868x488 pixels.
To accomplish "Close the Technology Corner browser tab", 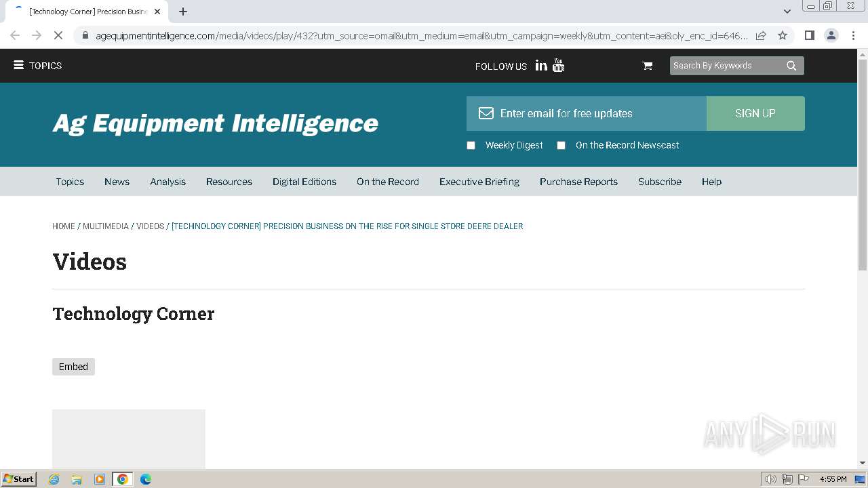I will click(x=157, y=12).
